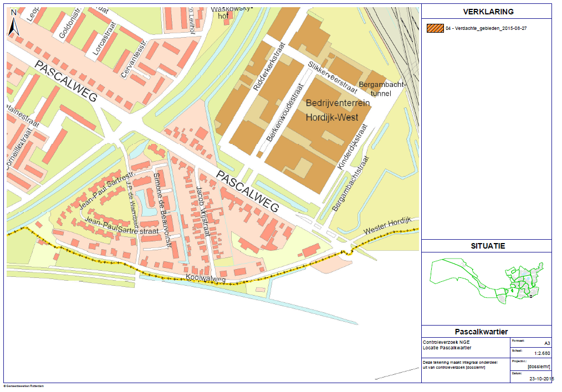The height and width of the screenshot is (392, 562).
Task: Click the Hordijk-West area label
Action: 332,117
